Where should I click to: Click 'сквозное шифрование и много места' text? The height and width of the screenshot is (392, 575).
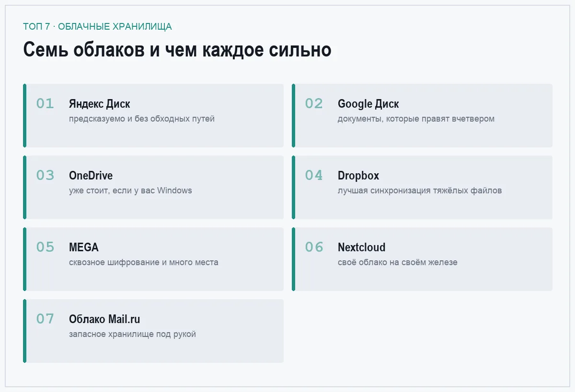pos(144,262)
